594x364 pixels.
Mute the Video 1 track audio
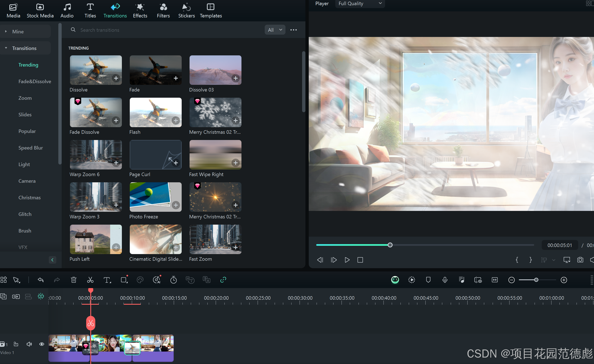[x=29, y=344]
